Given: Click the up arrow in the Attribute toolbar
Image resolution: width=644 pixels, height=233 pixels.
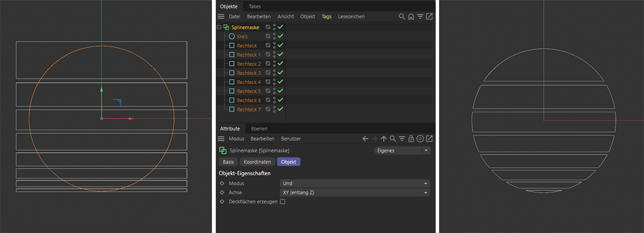Looking at the screenshot, I should point(384,139).
